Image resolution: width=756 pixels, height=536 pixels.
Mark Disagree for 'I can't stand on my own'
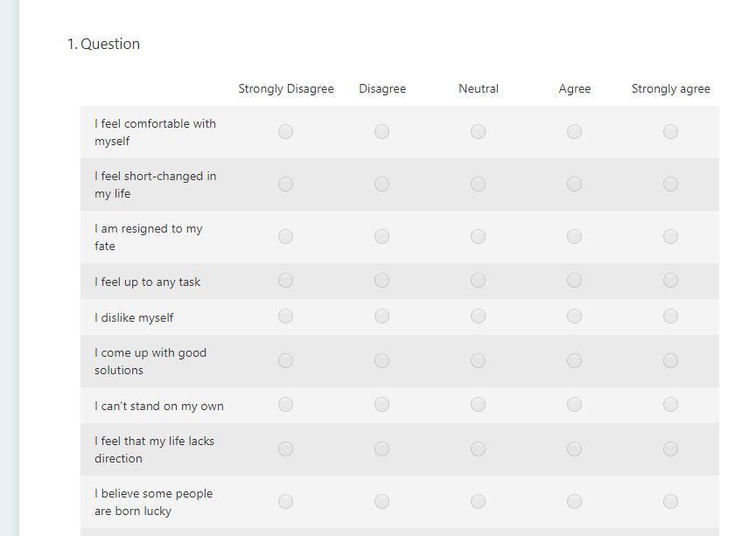pyautogui.click(x=381, y=405)
